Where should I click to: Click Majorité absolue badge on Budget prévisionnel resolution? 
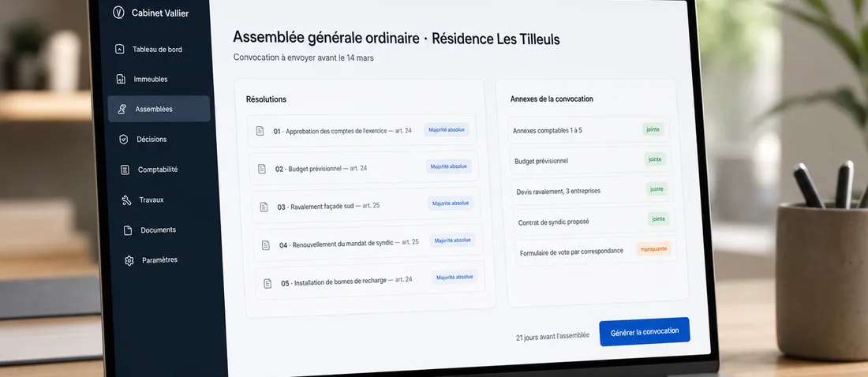click(x=448, y=166)
